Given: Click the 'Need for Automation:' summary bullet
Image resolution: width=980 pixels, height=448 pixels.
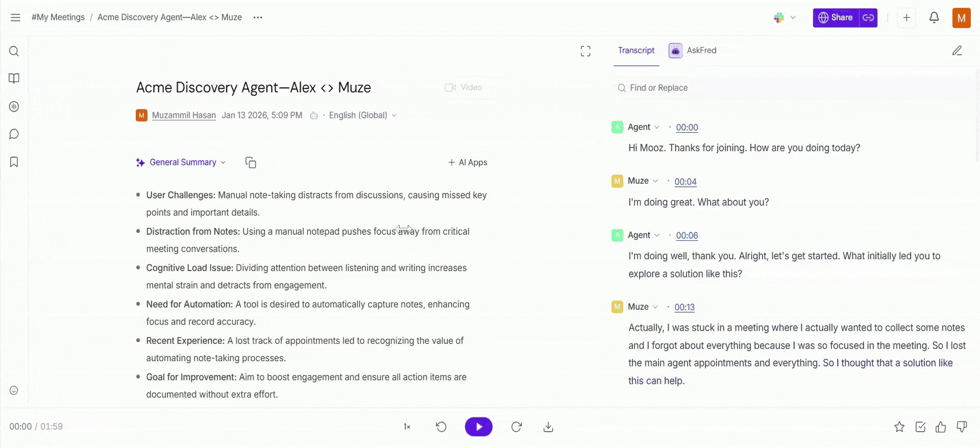Looking at the screenshot, I should coord(308,313).
